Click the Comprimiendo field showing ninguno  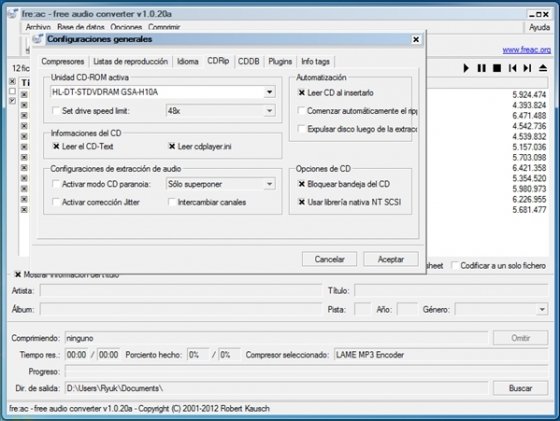pyautogui.click(x=276, y=338)
